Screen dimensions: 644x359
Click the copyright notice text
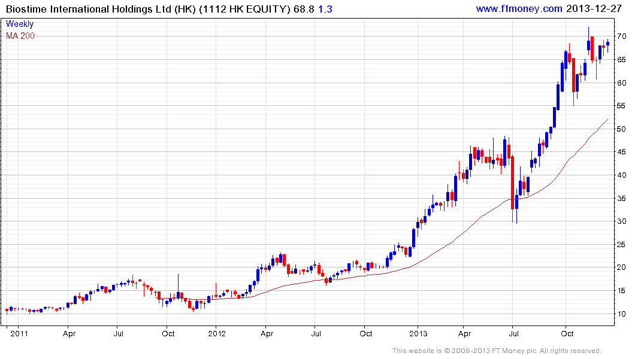coord(497,351)
